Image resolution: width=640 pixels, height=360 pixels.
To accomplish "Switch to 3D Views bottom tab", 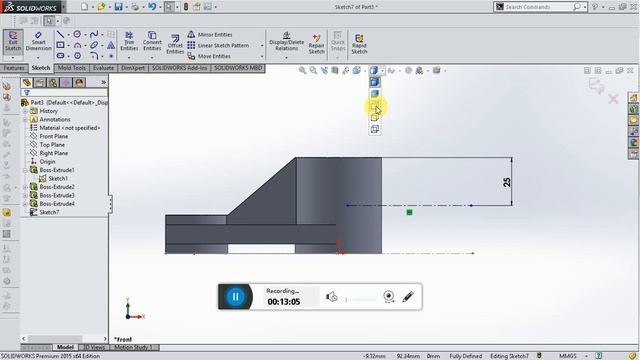I will [x=94, y=347].
